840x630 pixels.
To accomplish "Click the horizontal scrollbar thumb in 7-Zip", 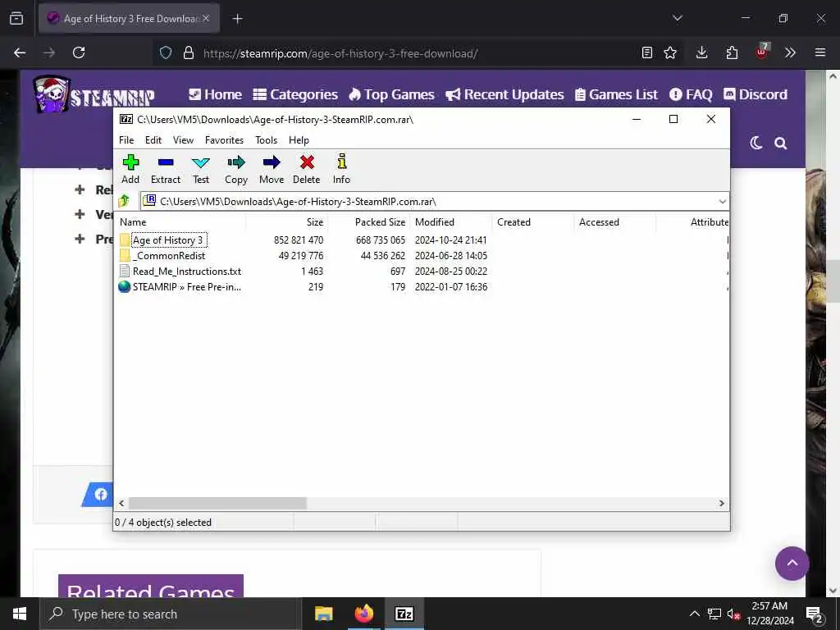I will coord(217,504).
